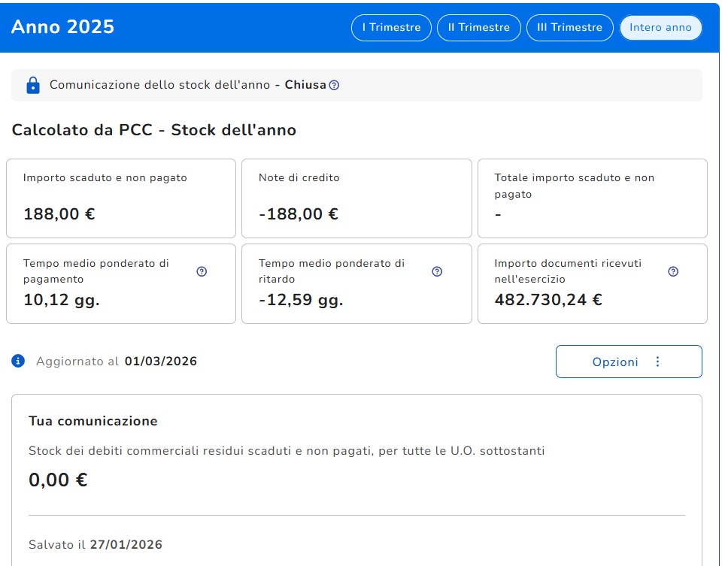Click the Tua comunicazione heading
The height and width of the screenshot is (566, 728).
click(x=93, y=421)
